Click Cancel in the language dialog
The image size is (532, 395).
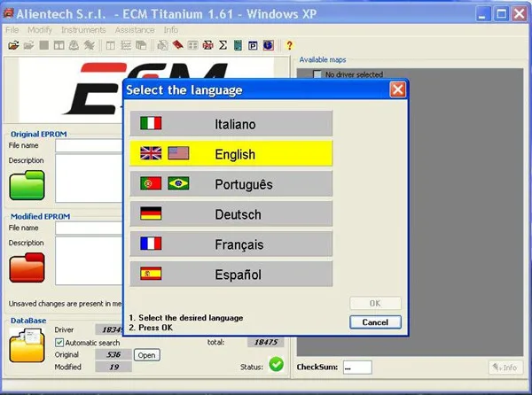coord(375,322)
